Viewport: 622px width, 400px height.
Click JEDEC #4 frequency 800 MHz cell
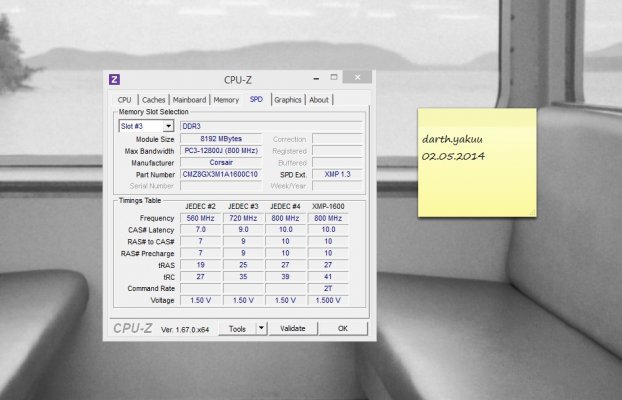pos(285,218)
